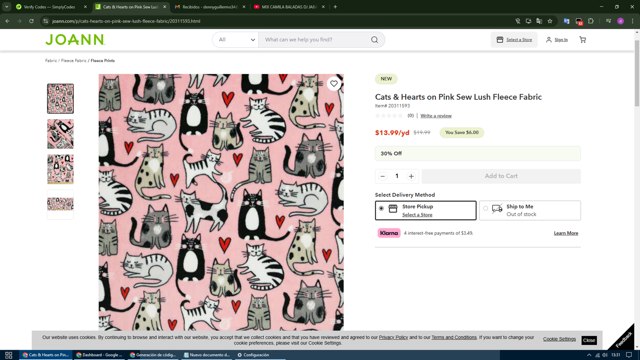
Task: Open the tab search dropdown arrow
Action: point(7,7)
